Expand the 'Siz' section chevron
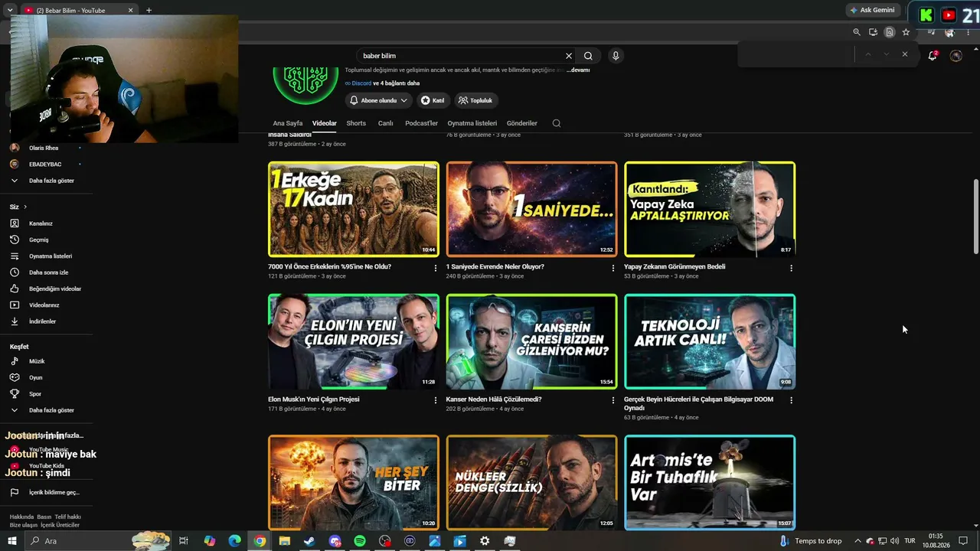 [x=24, y=207]
